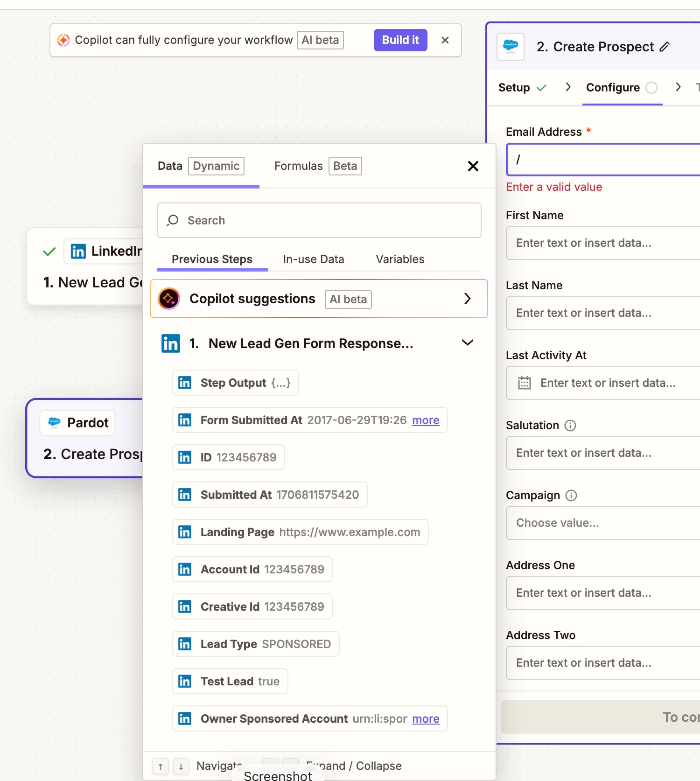The image size is (700, 781).
Task: Insert the ID 123456789 field
Action: [228, 457]
